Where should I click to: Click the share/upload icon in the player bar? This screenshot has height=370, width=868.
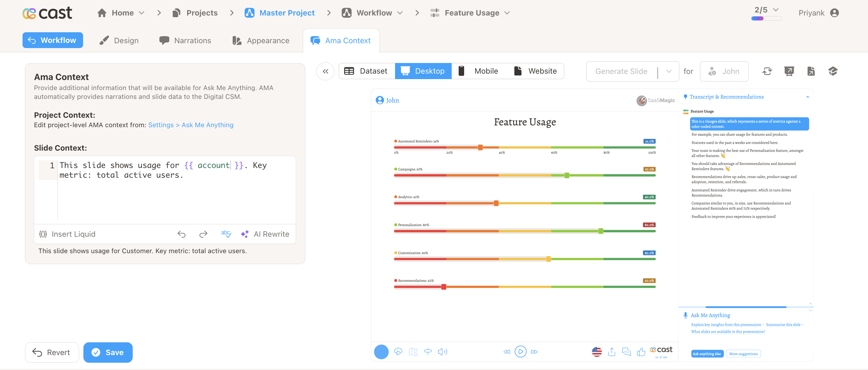tap(611, 351)
